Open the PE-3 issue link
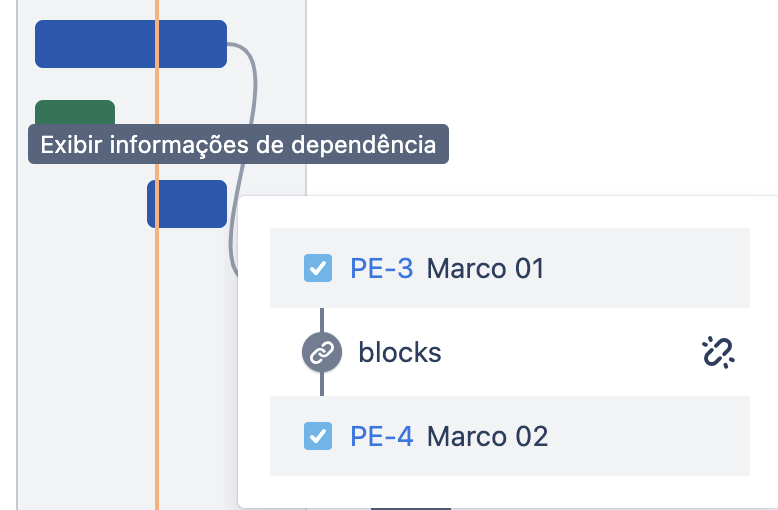Viewport: 778px width, 510px height. (x=382, y=268)
